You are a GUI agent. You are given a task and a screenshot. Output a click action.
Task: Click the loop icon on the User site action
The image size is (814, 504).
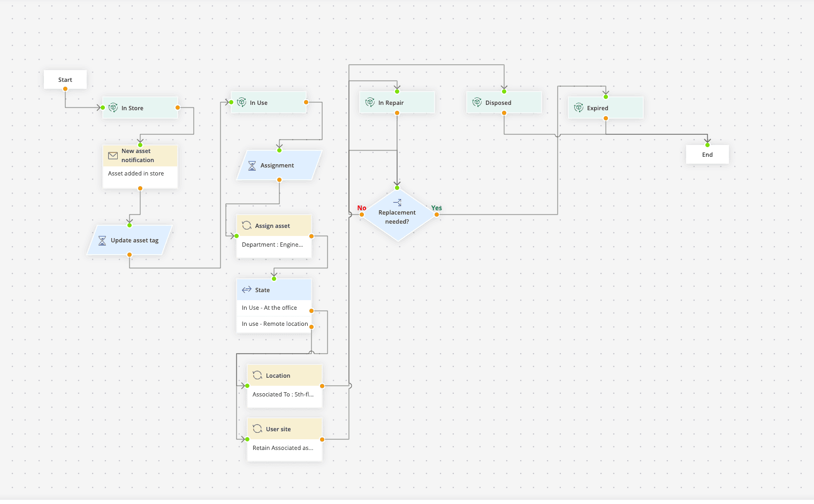tap(257, 429)
